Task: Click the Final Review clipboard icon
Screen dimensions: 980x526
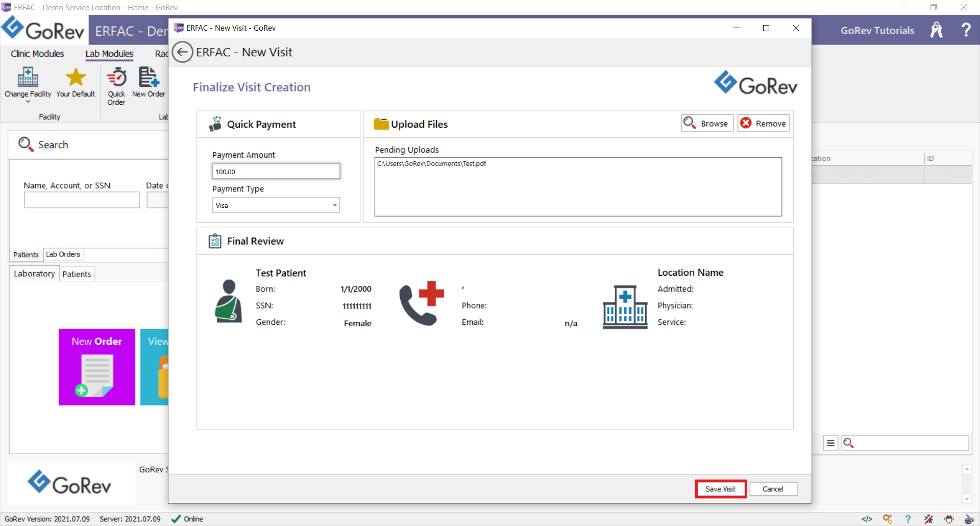Action: [x=215, y=241]
